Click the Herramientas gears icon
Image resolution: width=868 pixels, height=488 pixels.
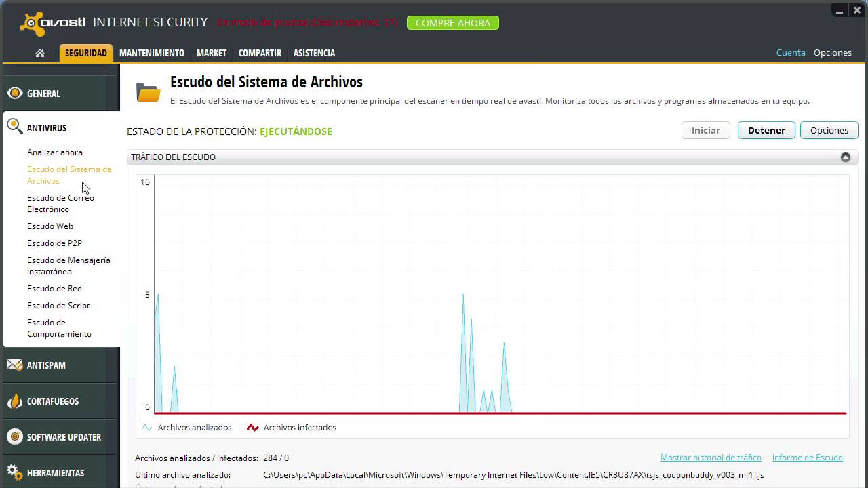(14, 472)
